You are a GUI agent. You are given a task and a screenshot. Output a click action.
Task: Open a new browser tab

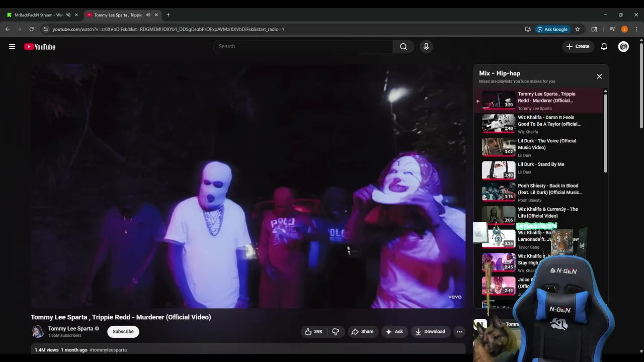click(x=168, y=15)
